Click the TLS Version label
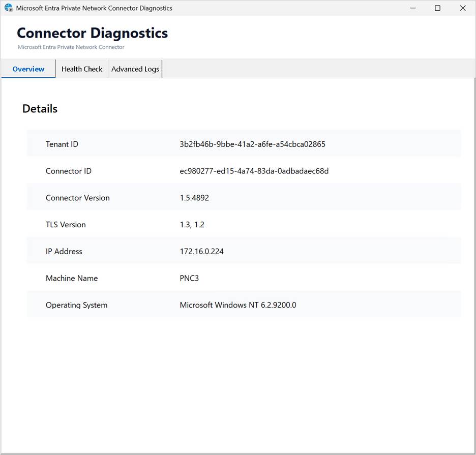This screenshot has width=476, height=455. [66, 225]
